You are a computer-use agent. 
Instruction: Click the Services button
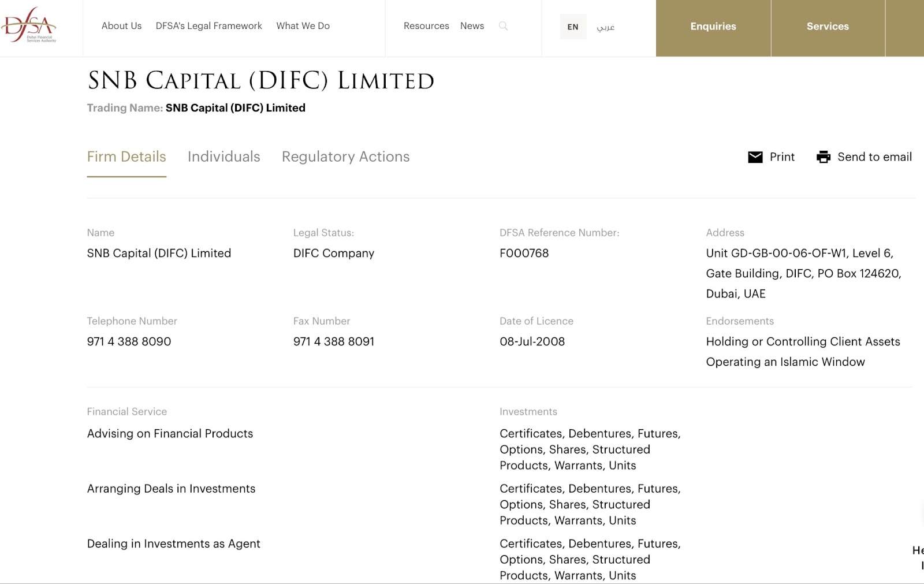(828, 28)
